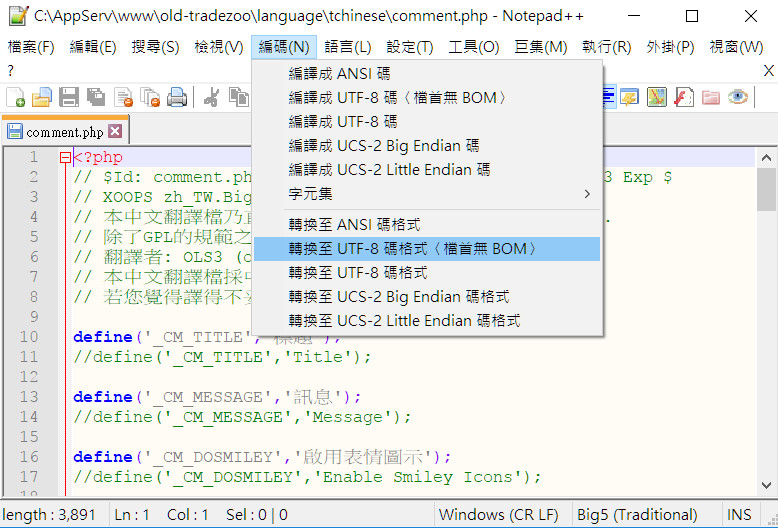778x528 pixels.
Task: Open the 設定(T) menu
Action: pyautogui.click(x=410, y=47)
